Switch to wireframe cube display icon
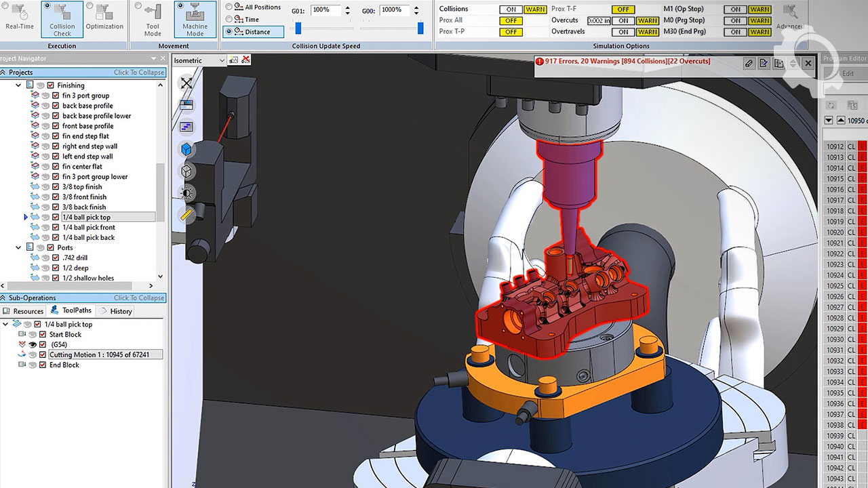Screen dimensions: 868x488 click(186, 171)
